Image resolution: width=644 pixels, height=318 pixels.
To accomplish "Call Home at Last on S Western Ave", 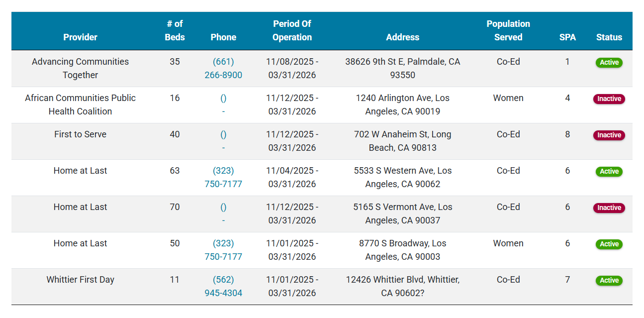I will (223, 178).
